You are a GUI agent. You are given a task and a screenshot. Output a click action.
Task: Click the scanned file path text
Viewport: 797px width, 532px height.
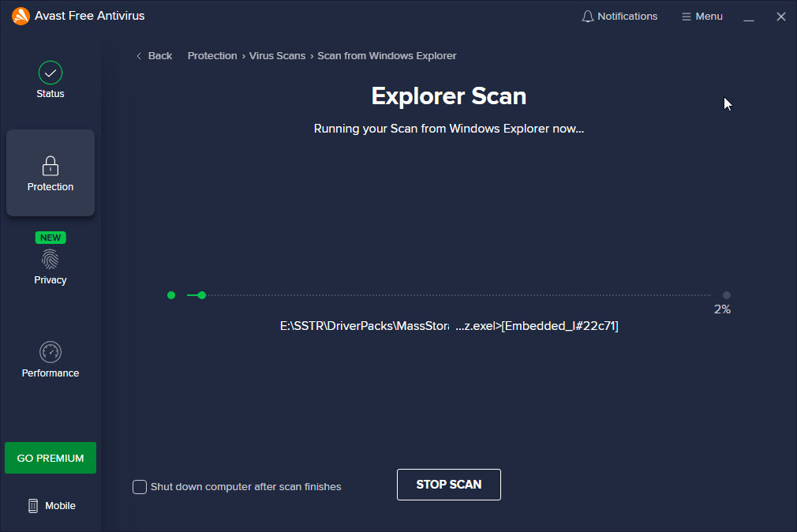point(448,325)
